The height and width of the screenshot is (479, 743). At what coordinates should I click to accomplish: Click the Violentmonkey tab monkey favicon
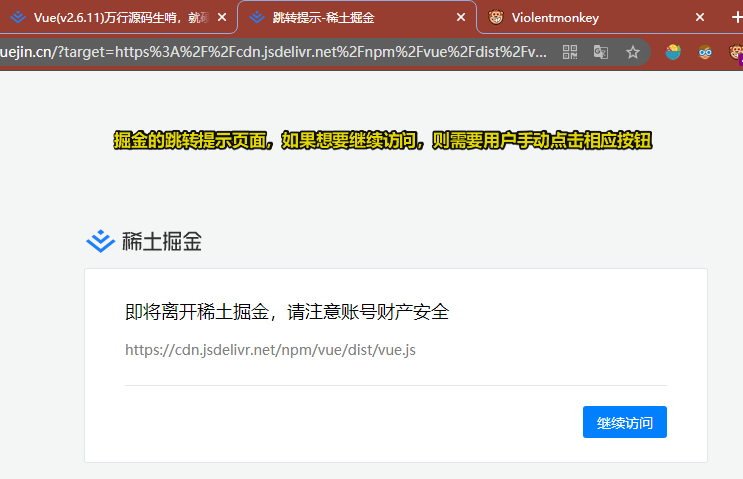click(x=496, y=18)
